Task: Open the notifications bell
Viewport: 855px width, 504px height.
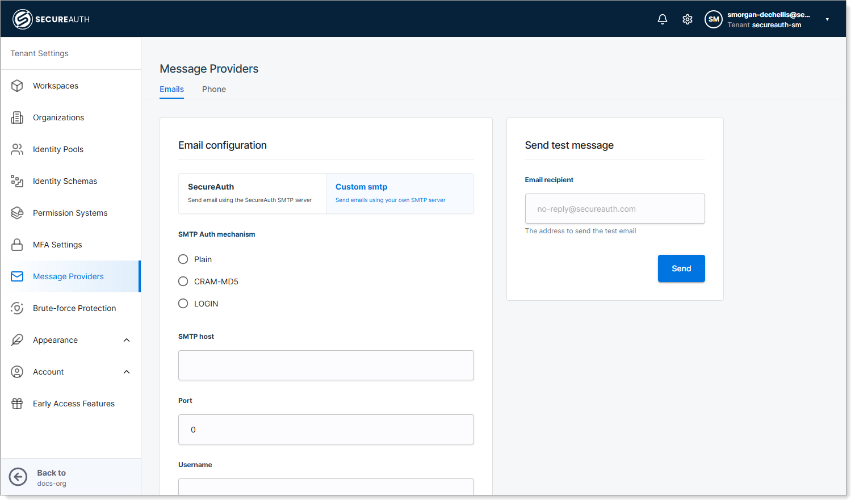Action: point(663,19)
